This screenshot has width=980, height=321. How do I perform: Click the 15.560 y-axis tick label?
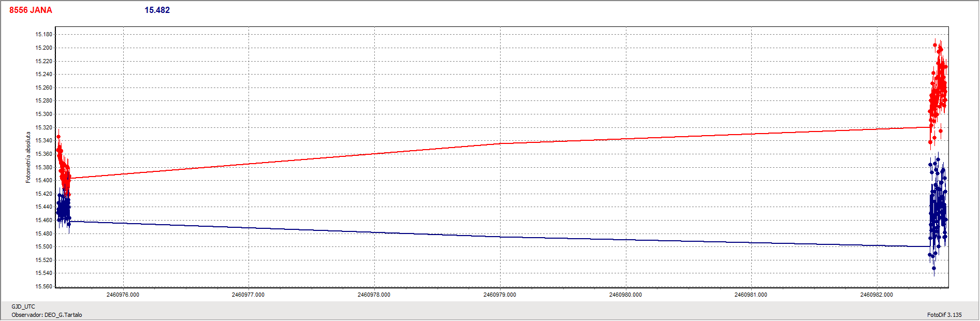tap(43, 286)
